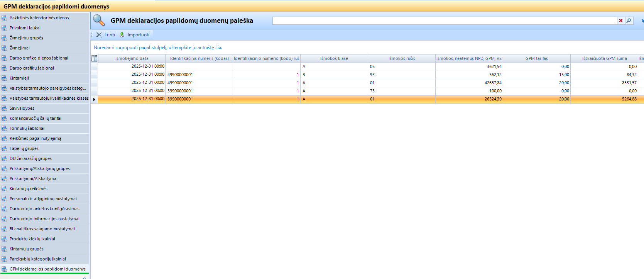Click the magnifier search button icon
Screen dimensions: 644x279
point(629,21)
